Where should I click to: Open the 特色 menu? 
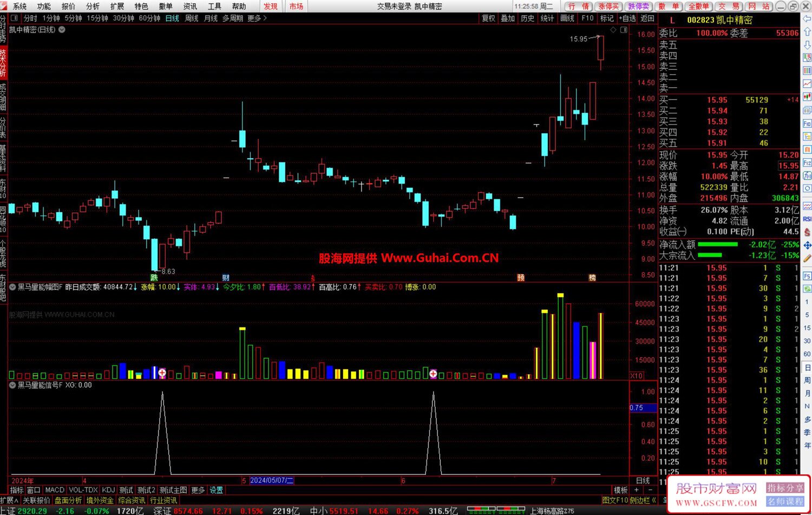(142, 6)
